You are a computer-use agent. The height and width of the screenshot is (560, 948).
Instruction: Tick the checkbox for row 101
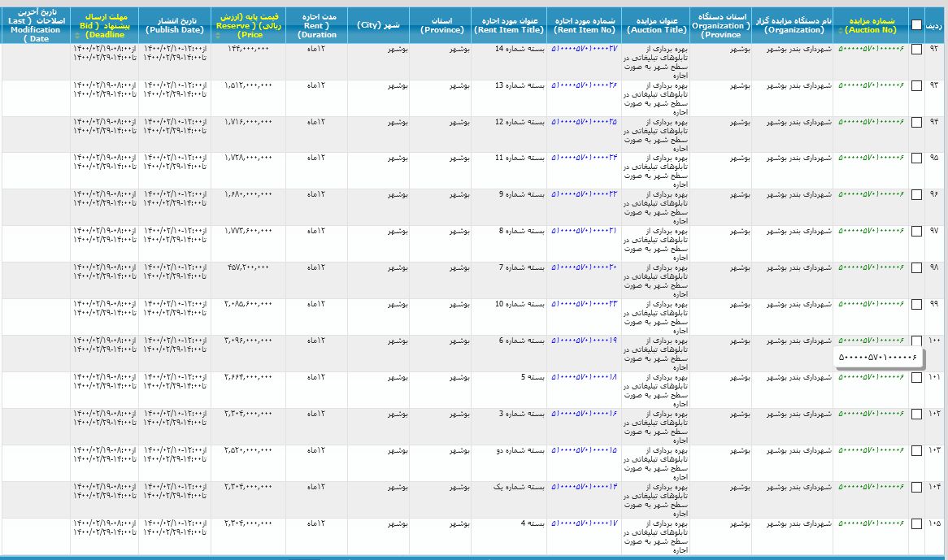[916, 378]
